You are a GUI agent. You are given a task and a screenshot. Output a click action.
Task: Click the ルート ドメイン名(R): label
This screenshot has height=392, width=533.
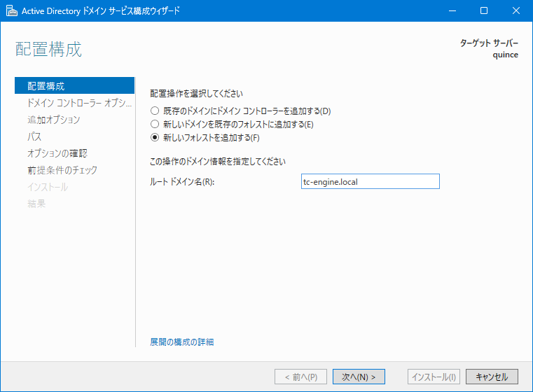pyautogui.click(x=182, y=182)
